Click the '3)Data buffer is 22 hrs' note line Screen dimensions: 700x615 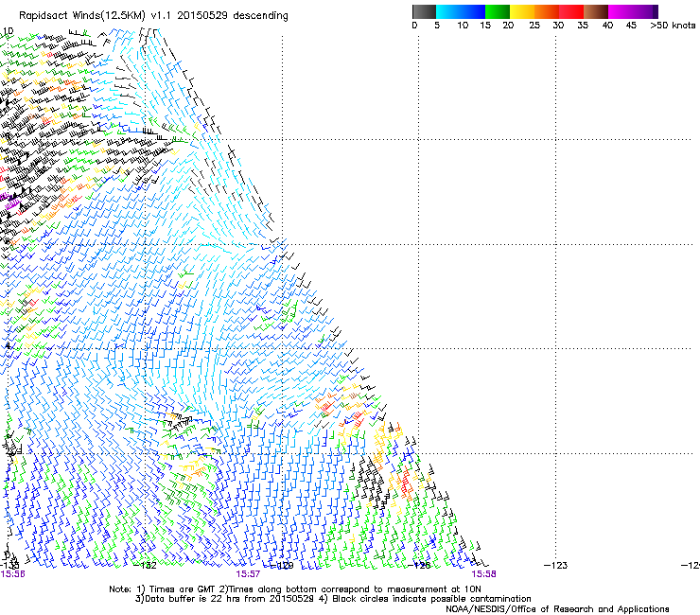(x=333, y=599)
